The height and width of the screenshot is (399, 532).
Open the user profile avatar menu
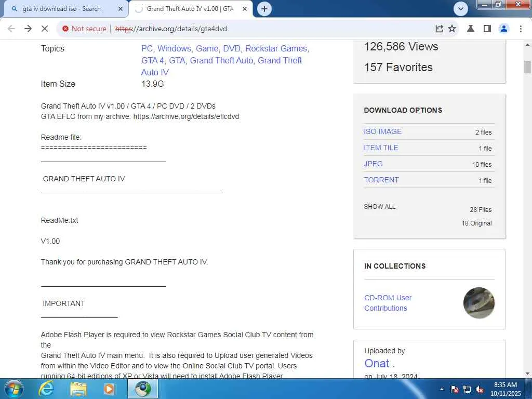(504, 29)
